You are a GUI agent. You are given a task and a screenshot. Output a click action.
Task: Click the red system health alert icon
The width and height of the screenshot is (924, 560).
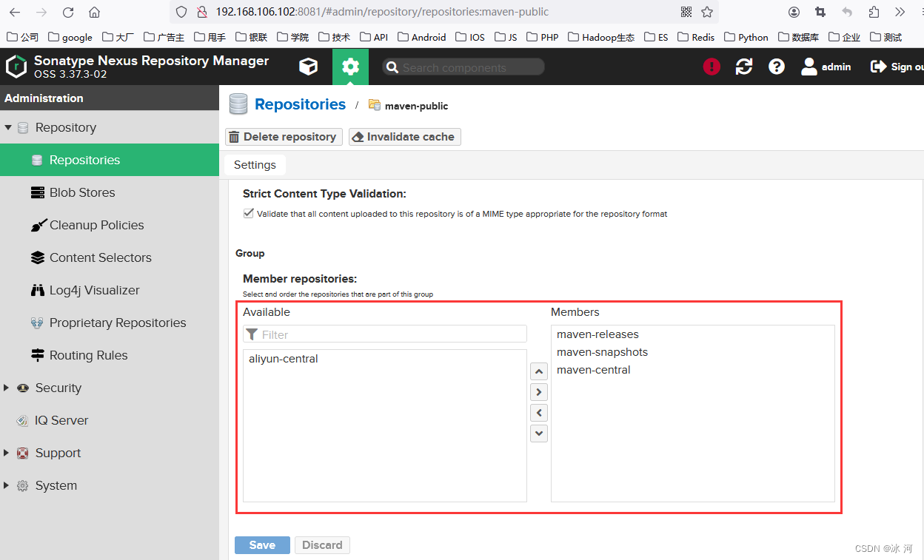coord(712,67)
